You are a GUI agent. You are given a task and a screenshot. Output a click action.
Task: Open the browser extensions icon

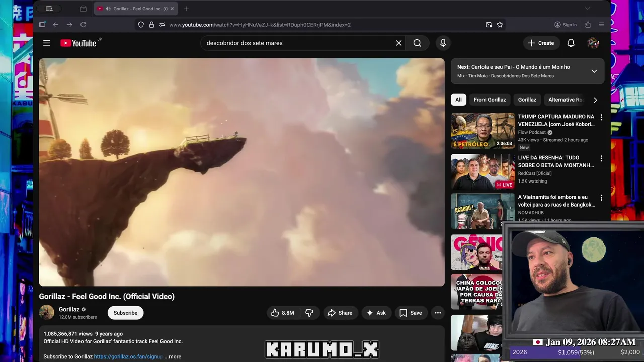point(588,25)
